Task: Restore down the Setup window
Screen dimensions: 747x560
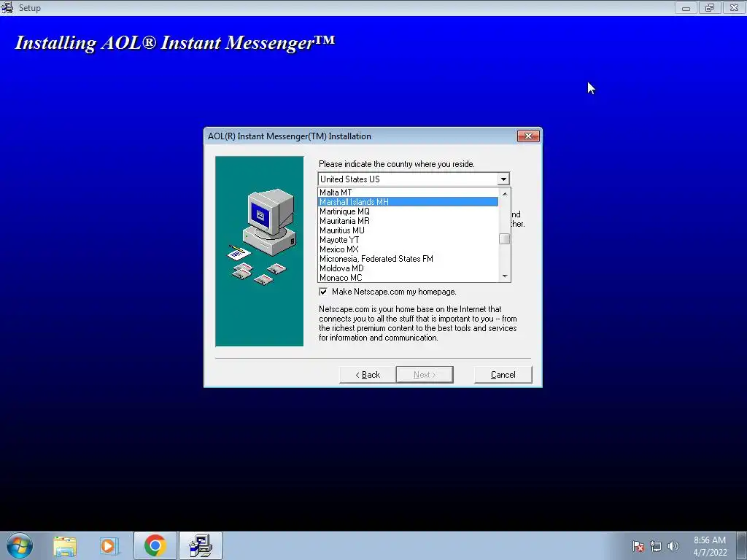Action: [x=710, y=7]
